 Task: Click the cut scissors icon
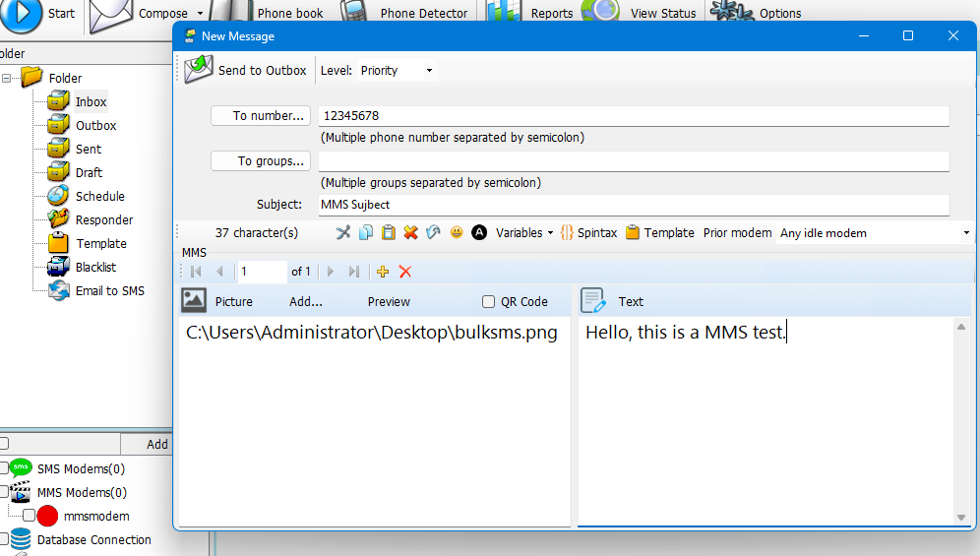(x=343, y=233)
